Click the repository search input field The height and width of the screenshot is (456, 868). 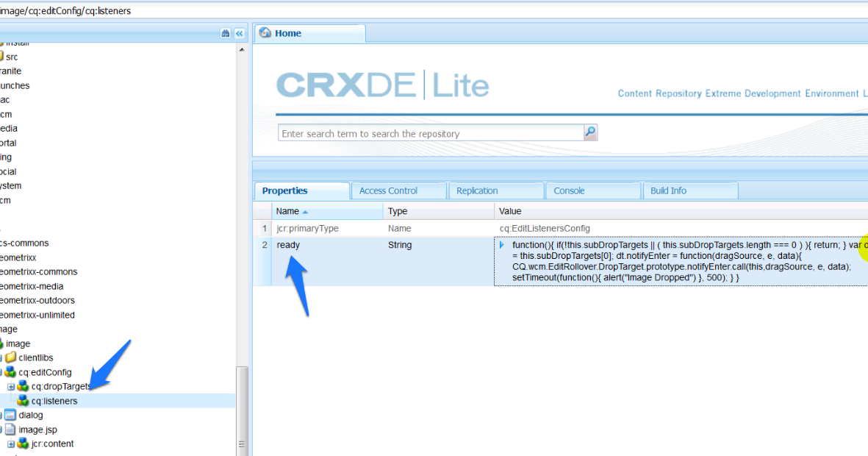point(431,133)
